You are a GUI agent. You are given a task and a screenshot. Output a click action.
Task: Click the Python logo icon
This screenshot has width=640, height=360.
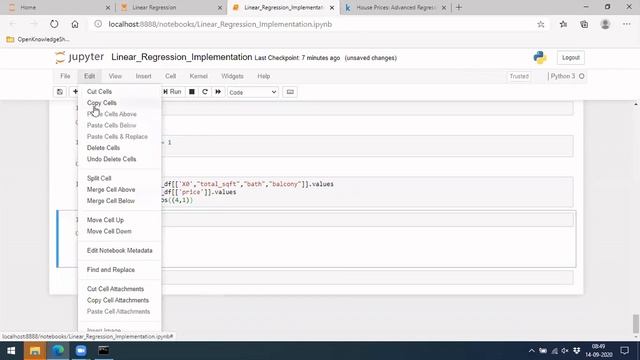[540, 58]
